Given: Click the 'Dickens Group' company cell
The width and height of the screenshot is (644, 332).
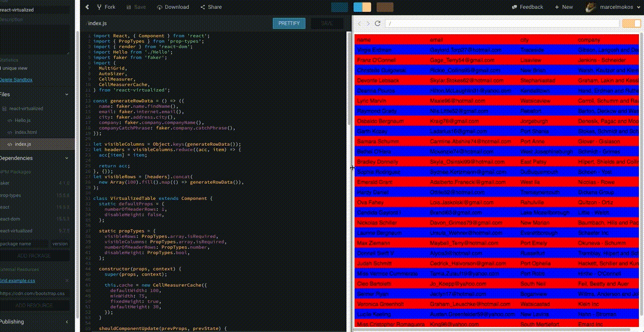Looking at the screenshot, I should (x=596, y=192).
